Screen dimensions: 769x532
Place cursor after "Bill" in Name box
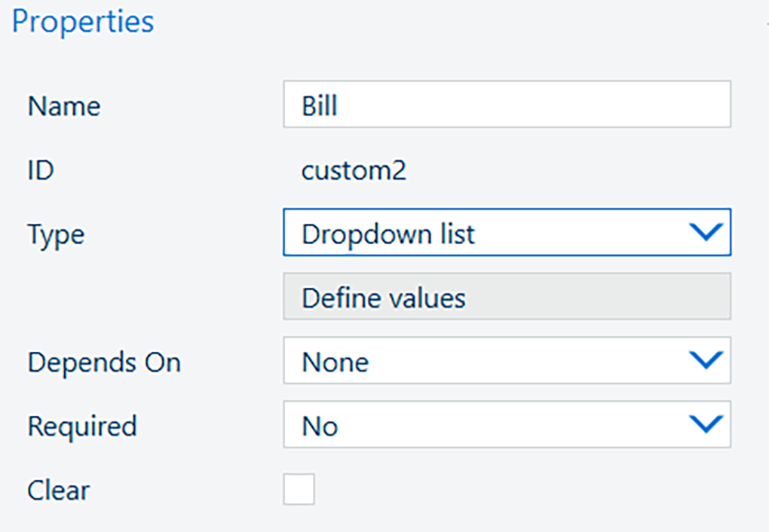point(341,105)
